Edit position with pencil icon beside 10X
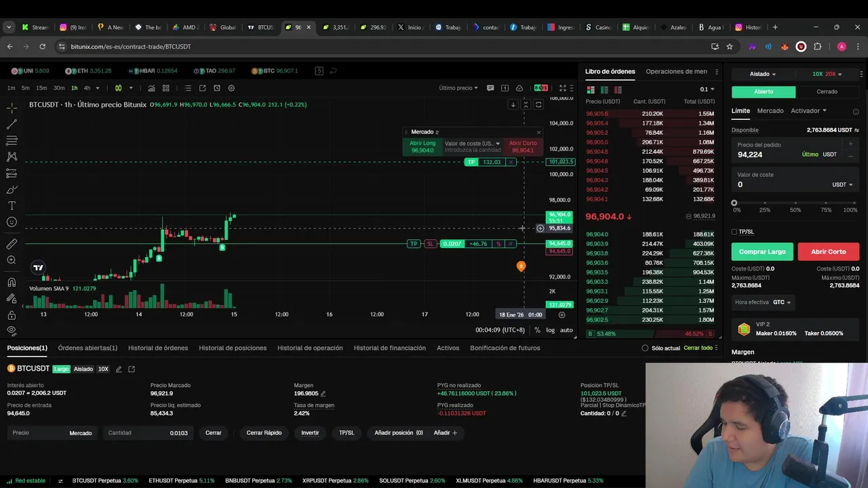Screen dimensions: 868x488 pos(119,369)
